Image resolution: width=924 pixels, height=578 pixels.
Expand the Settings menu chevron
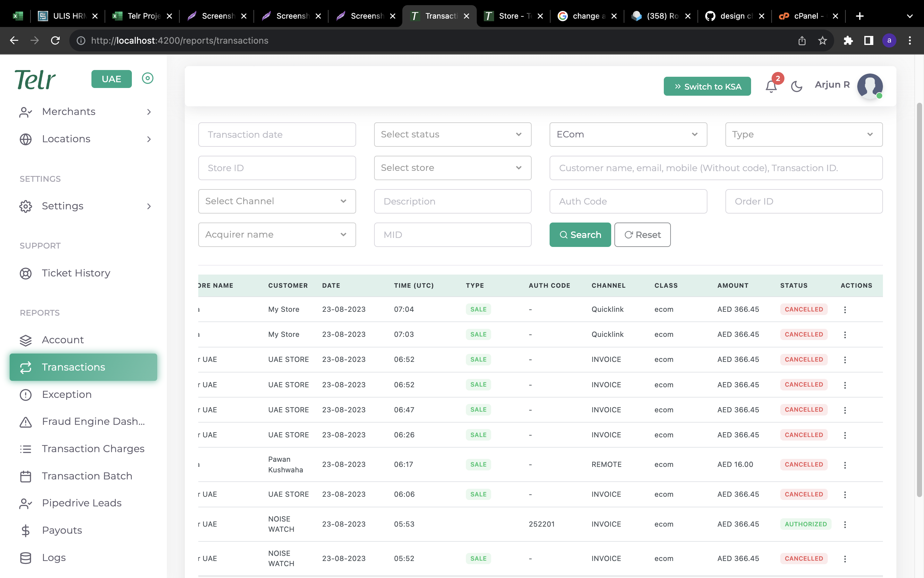pyautogui.click(x=149, y=206)
